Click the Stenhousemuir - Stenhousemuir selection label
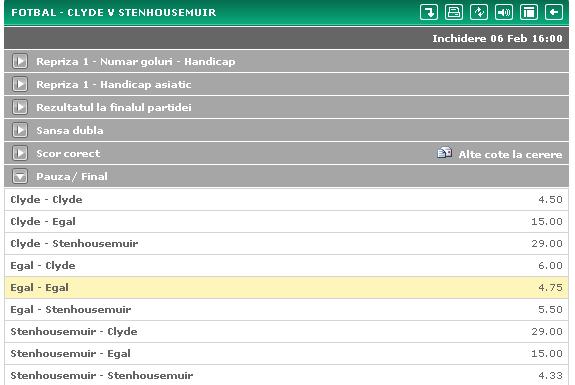Viewport: 575px width, 385px height. pos(102,375)
